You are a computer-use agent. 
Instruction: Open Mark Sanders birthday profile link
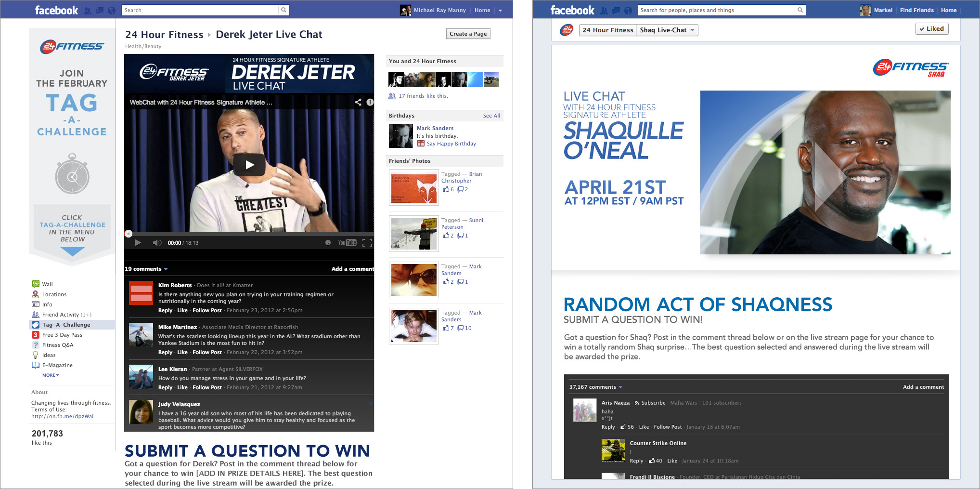coord(435,128)
